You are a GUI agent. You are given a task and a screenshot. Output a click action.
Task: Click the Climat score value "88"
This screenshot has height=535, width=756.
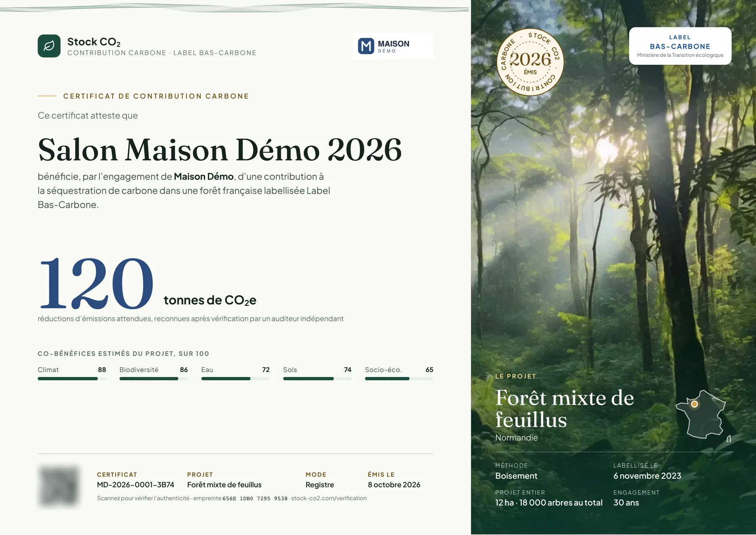(x=102, y=370)
